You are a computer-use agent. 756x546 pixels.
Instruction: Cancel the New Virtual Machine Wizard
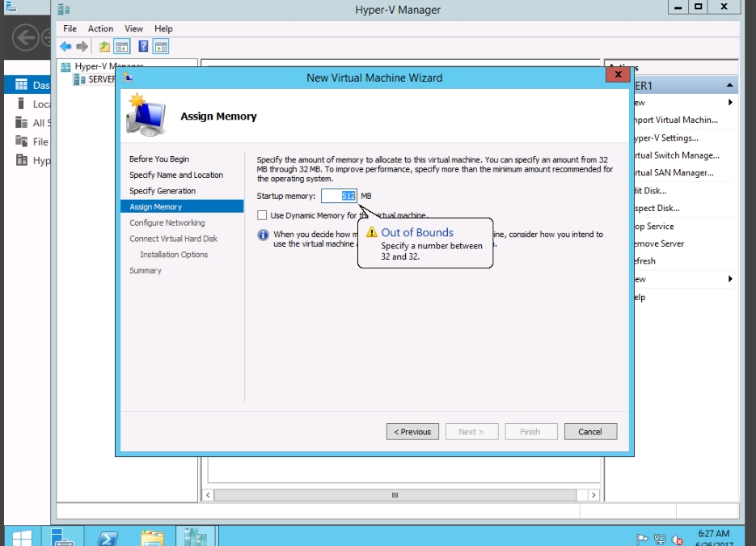(x=590, y=432)
